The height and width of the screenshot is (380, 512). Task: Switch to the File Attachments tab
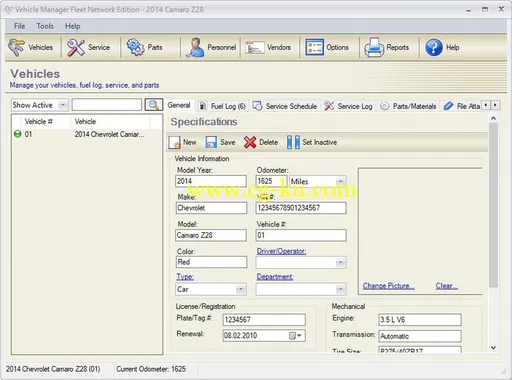point(462,106)
